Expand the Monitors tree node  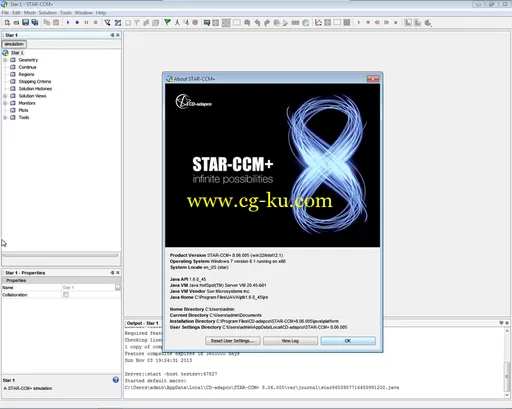point(5,103)
